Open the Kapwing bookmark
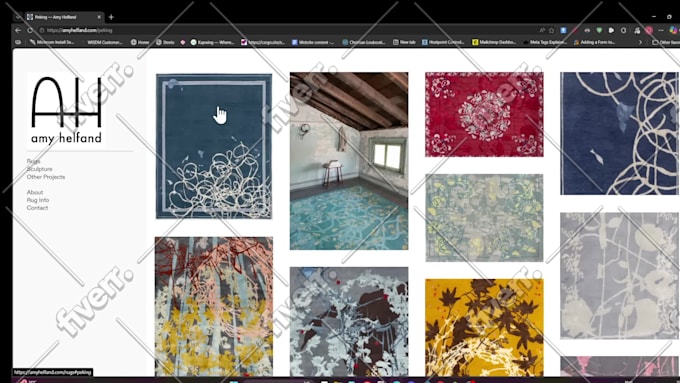680x383 pixels. tap(212, 42)
